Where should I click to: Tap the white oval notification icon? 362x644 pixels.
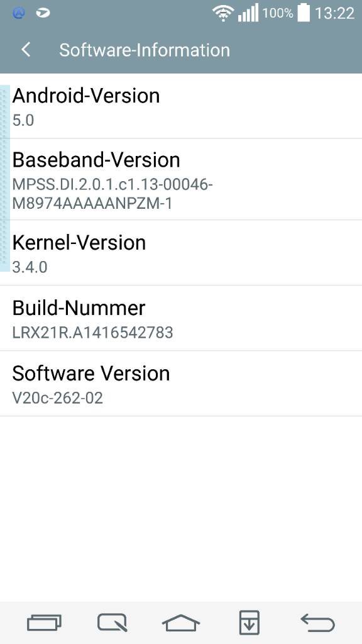43,13
